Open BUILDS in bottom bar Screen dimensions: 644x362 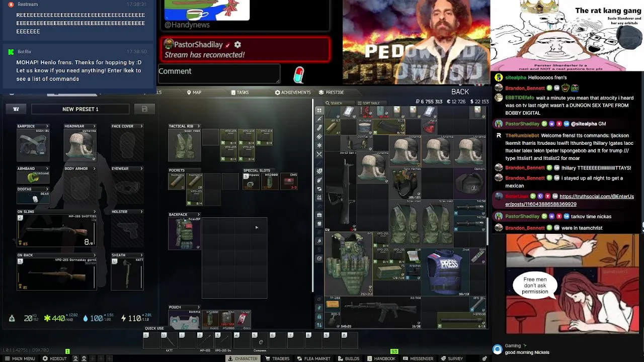pos(349,358)
